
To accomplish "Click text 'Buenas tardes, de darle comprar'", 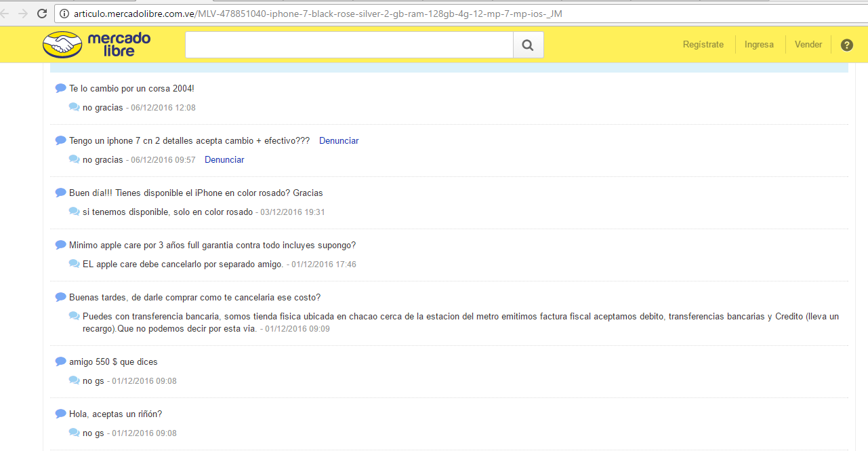I will point(135,298).
